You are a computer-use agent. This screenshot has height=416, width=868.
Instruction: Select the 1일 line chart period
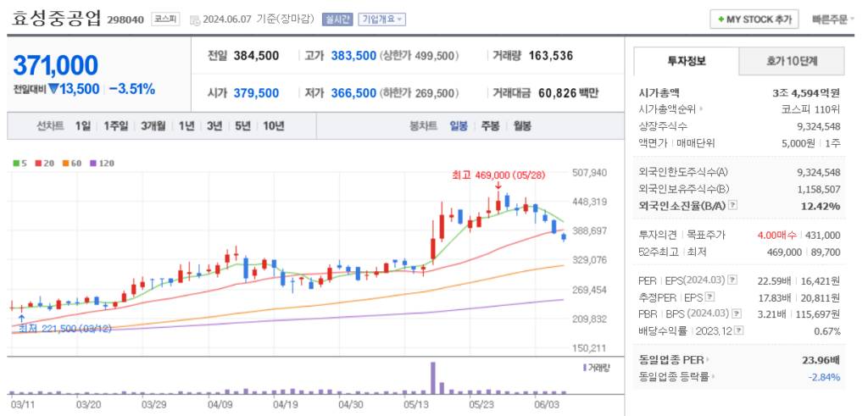(x=82, y=125)
